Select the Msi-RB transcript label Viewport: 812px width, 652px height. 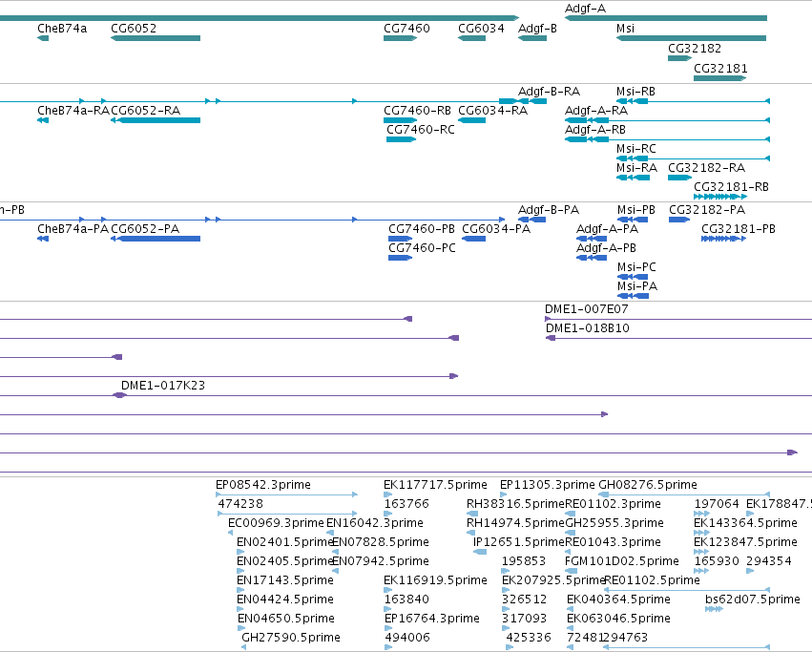coord(635,92)
